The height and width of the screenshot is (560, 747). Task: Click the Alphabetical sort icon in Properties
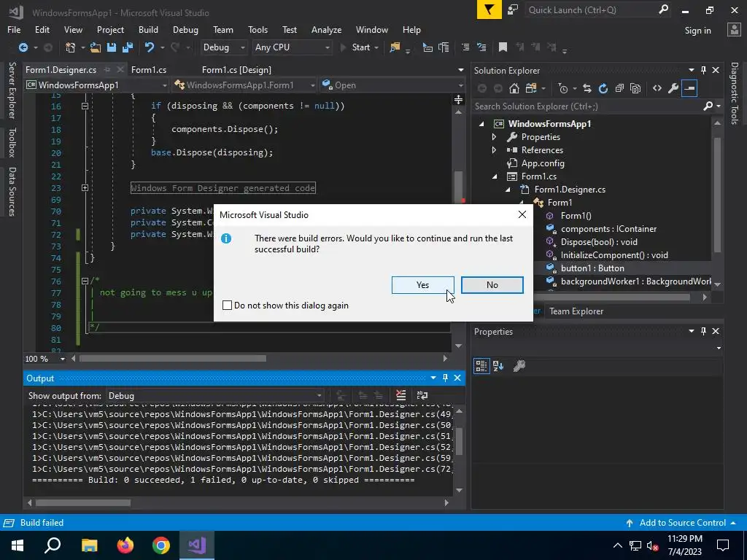[x=498, y=366]
